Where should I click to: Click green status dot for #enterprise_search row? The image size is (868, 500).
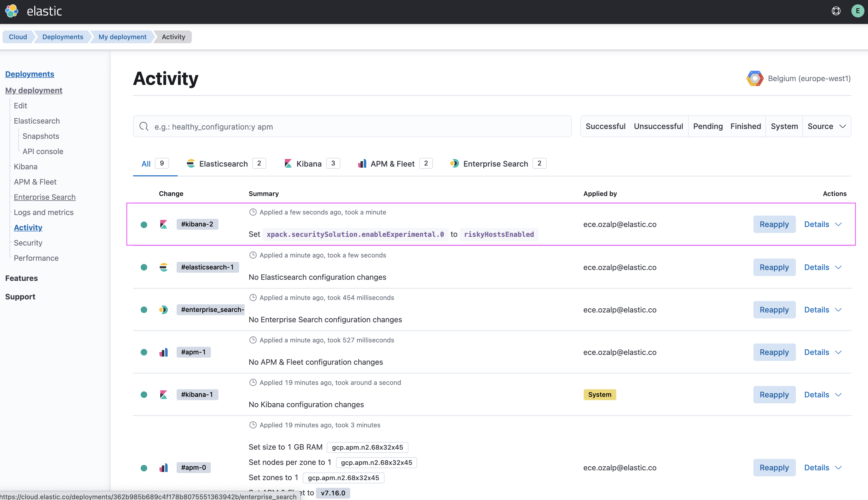point(144,310)
